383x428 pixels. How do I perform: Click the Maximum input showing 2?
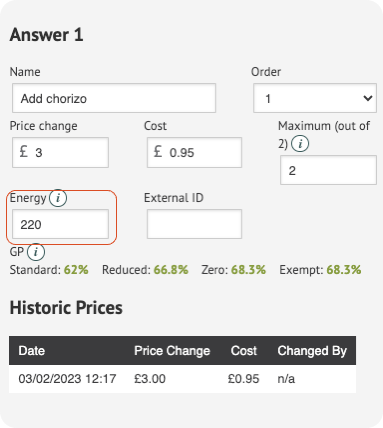328,170
